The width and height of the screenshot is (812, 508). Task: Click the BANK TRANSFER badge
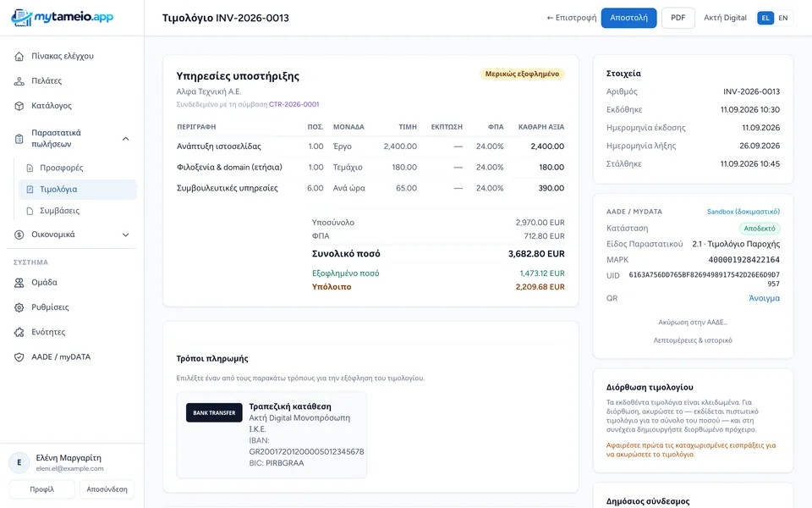(x=214, y=412)
